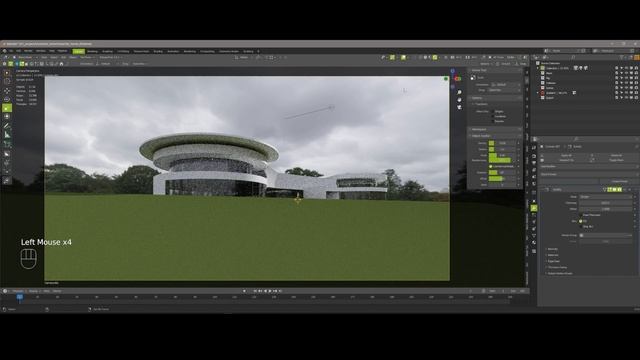Remove the Solidify modifier with X
Viewport: 640px width, 360px height.
click(630, 190)
